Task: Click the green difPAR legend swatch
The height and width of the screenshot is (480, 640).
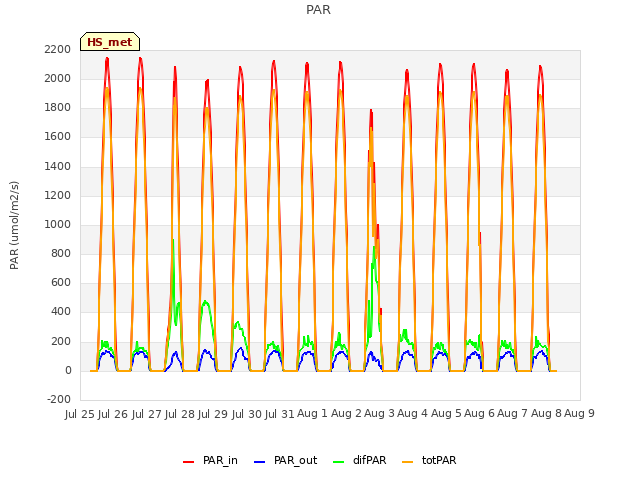Action: point(338,462)
